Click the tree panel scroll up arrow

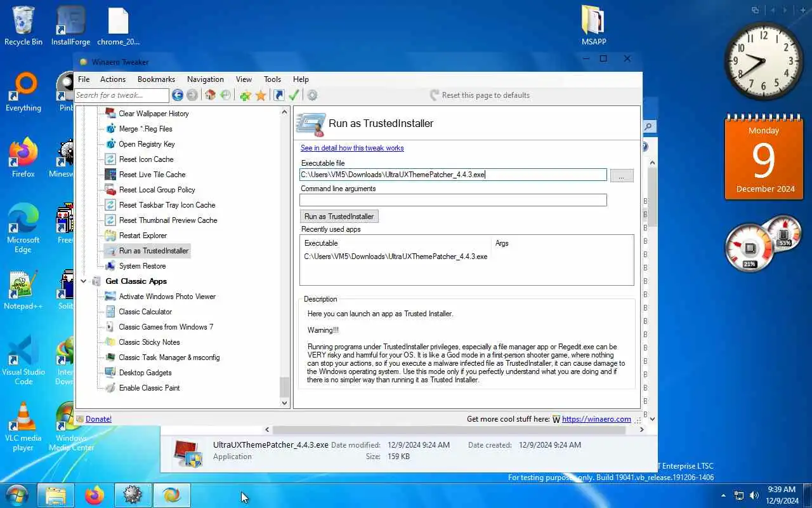click(285, 112)
